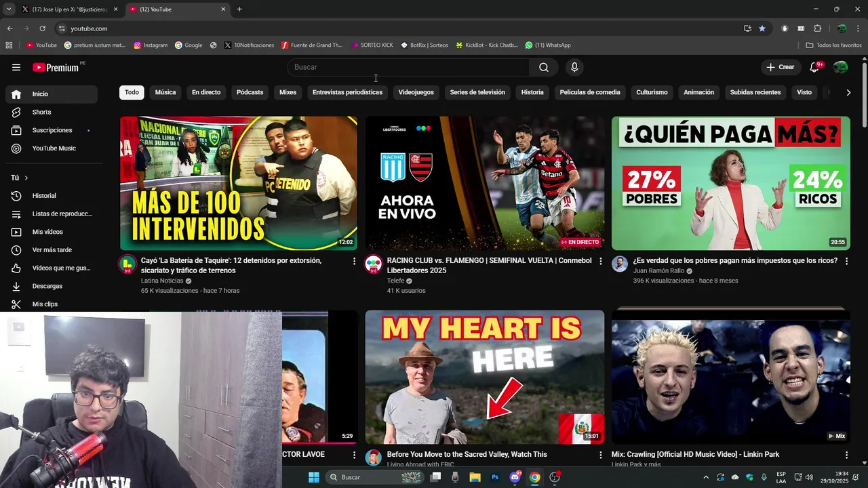Open Historial in the sidebar
Screen dimensions: 868x488
[x=52, y=196]
